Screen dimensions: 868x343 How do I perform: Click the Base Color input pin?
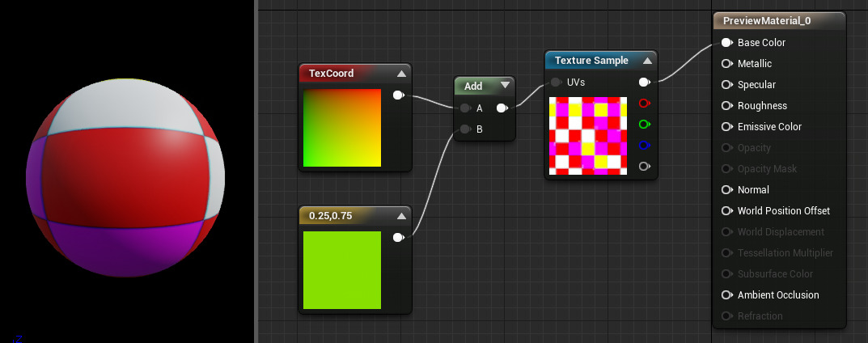tap(726, 43)
